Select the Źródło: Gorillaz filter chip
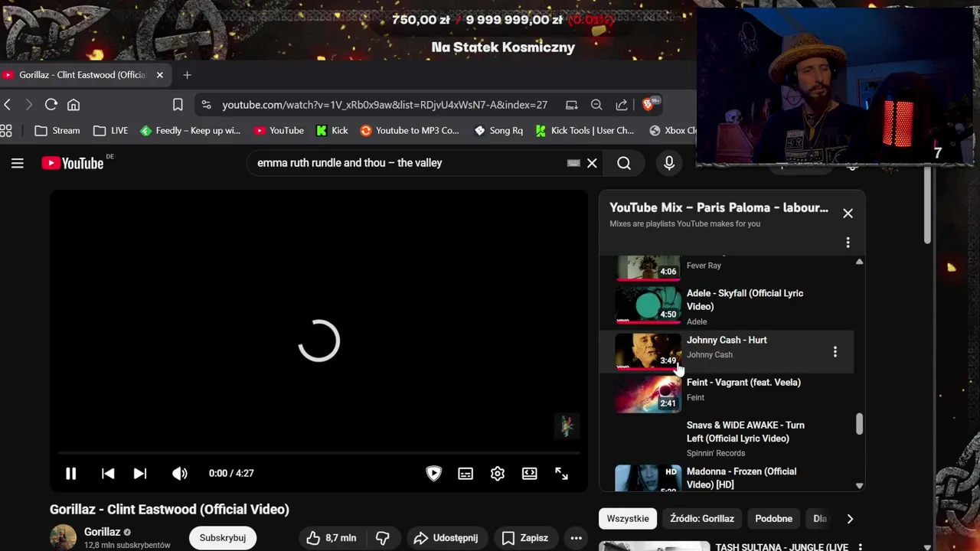The height and width of the screenshot is (551, 980). click(702, 519)
